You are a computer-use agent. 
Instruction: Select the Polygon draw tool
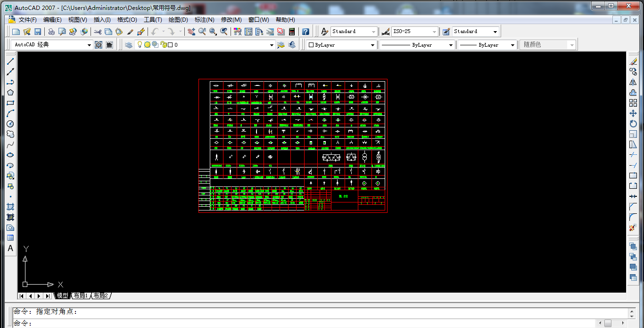(x=10, y=93)
